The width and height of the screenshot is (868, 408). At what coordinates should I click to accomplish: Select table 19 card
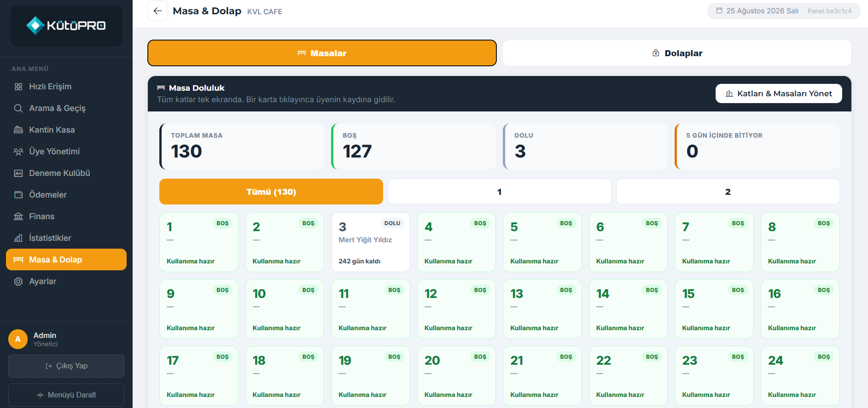point(371,376)
